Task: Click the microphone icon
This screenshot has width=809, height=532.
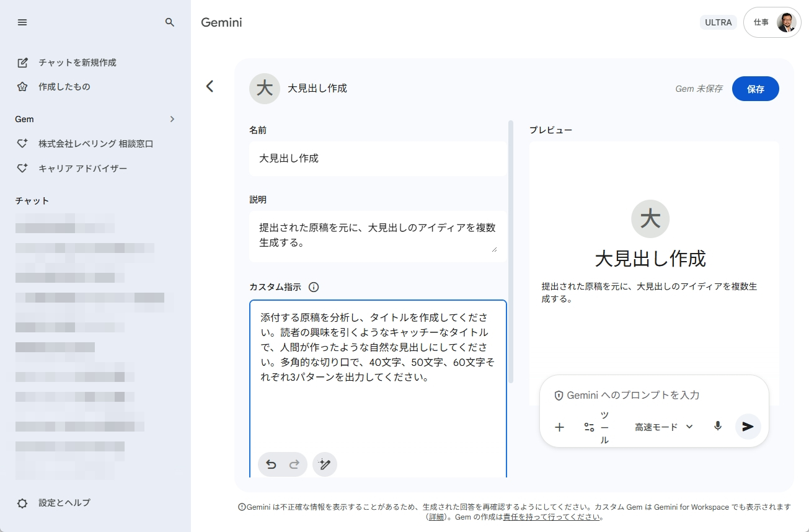Action: coord(718,427)
